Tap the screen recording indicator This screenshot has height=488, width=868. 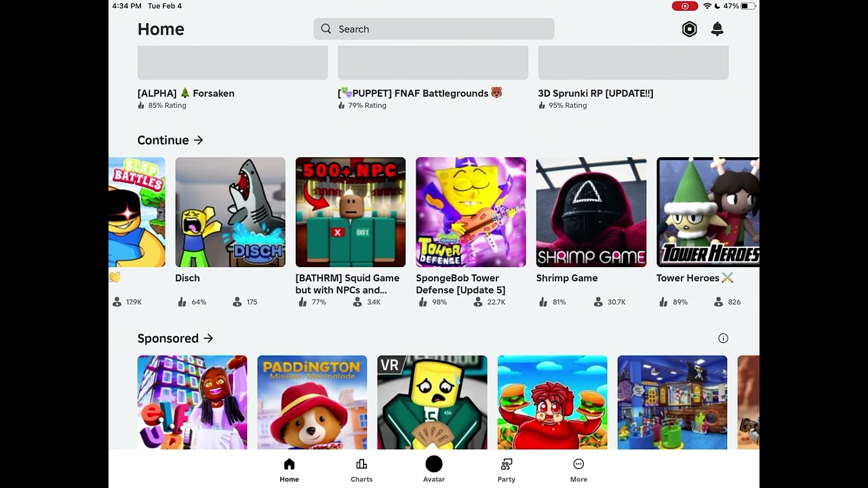(x=685, y=6)
